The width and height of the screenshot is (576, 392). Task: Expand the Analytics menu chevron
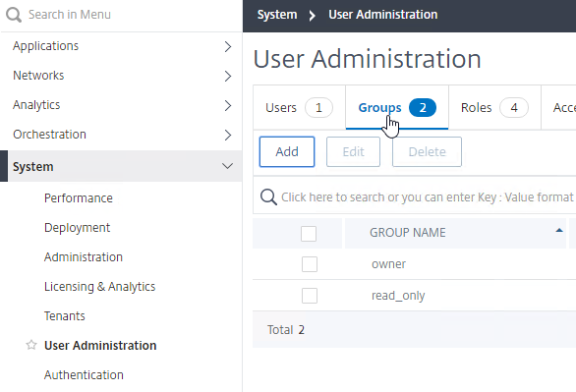click(228, 106)
